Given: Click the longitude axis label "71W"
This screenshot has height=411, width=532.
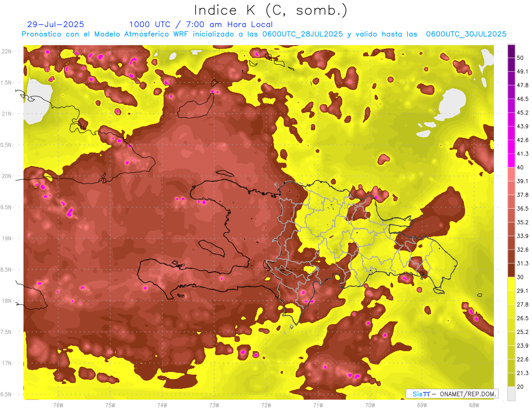Looking at the screenshot, I should coord(318,405).
